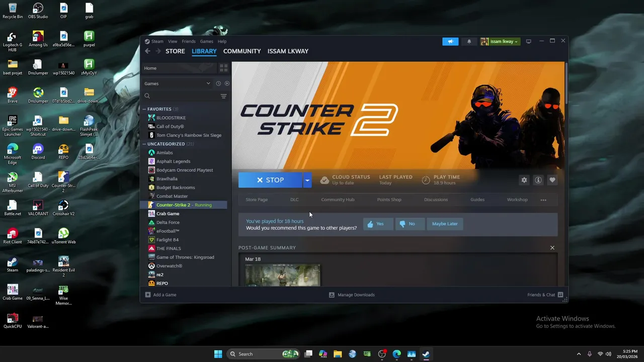Switch to Big Picture mode icon
Screen dimensions: 644x362
pyautogui.click(x=528, y=41)
